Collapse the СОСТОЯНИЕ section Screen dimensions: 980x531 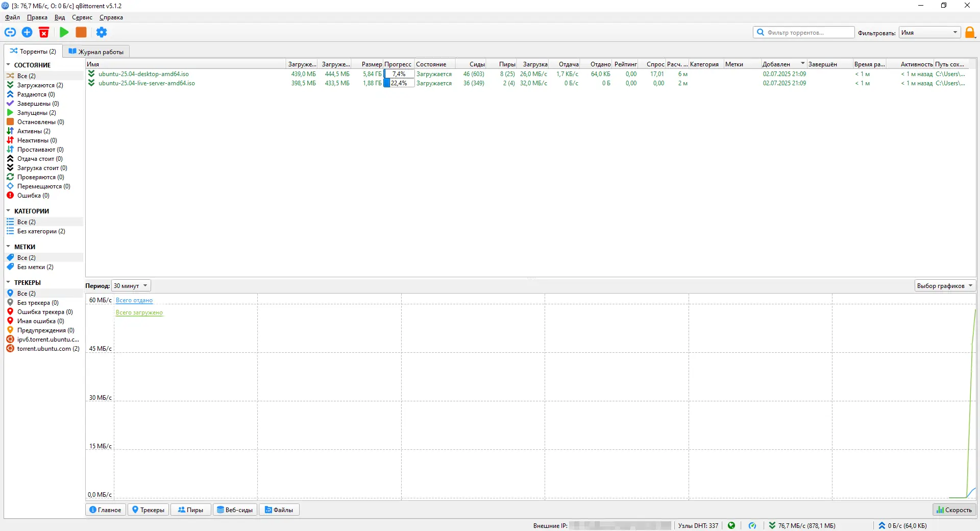pos(8,65)
